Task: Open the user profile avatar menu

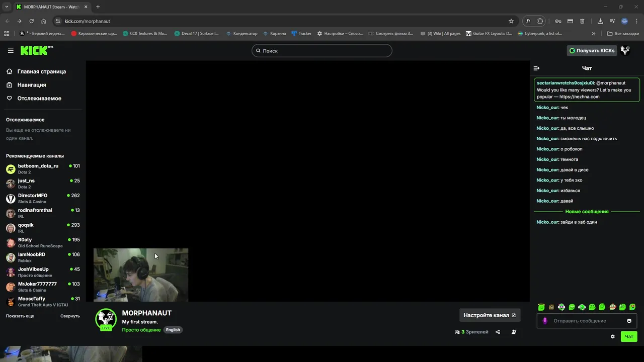Action: tap(625, 51)
